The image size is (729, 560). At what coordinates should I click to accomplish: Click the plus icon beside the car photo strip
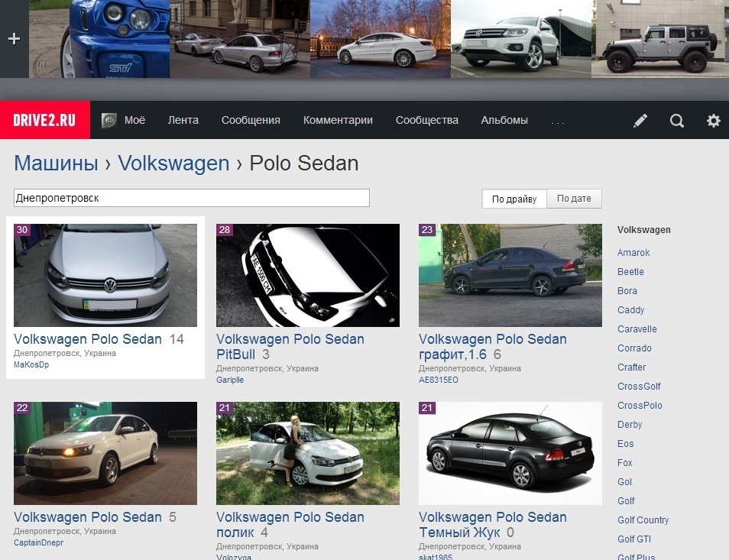click(x=14, y=38)
